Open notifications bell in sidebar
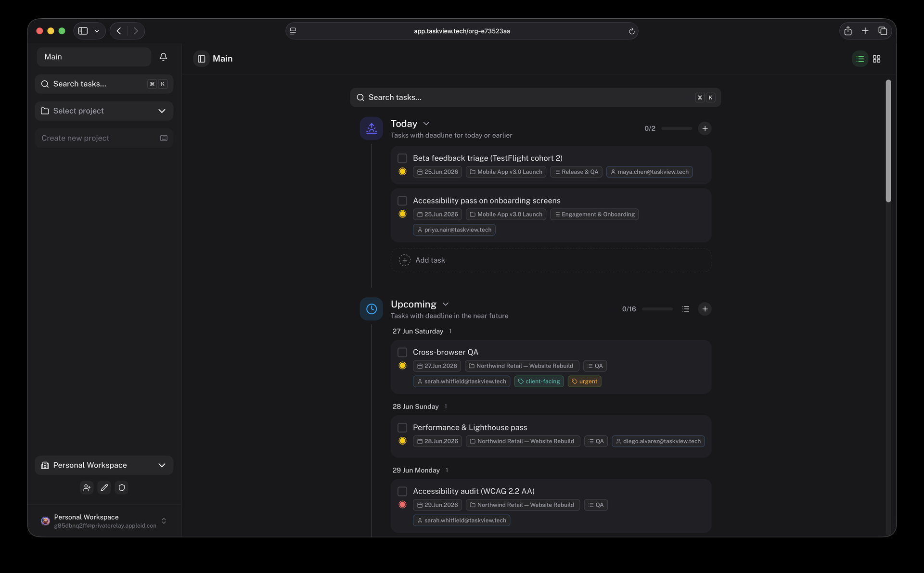The width and height of the screenshot is (924, 573). tap(163, 57)
